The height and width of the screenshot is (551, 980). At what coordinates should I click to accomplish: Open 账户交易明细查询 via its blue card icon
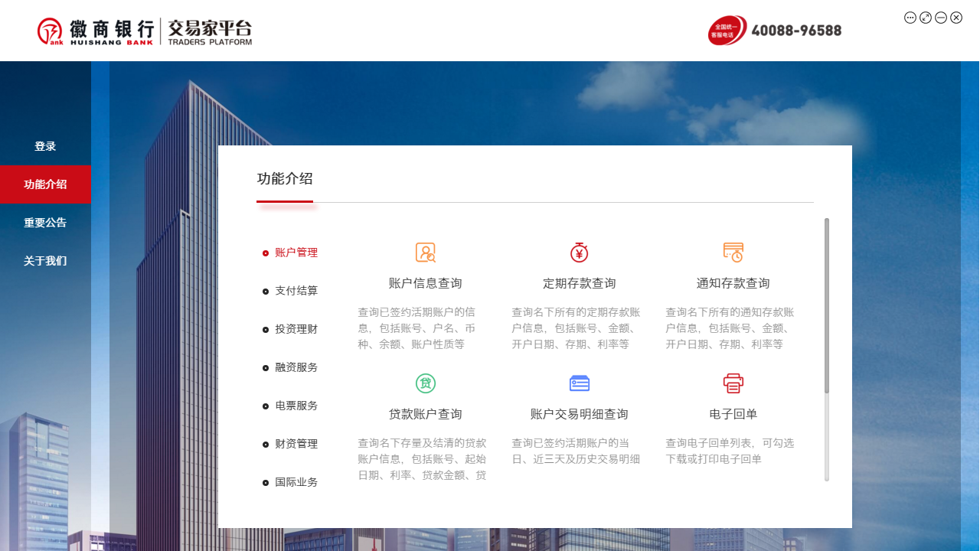[580, 383]
